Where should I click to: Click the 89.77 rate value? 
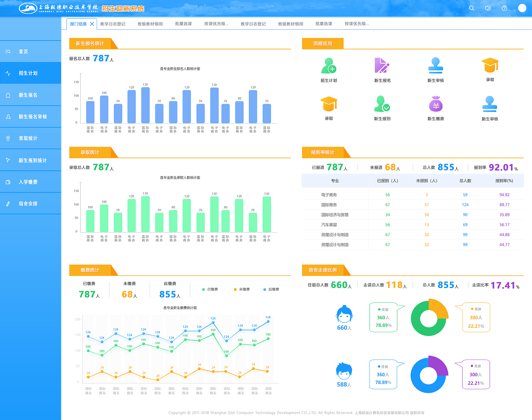coord(505,205)
